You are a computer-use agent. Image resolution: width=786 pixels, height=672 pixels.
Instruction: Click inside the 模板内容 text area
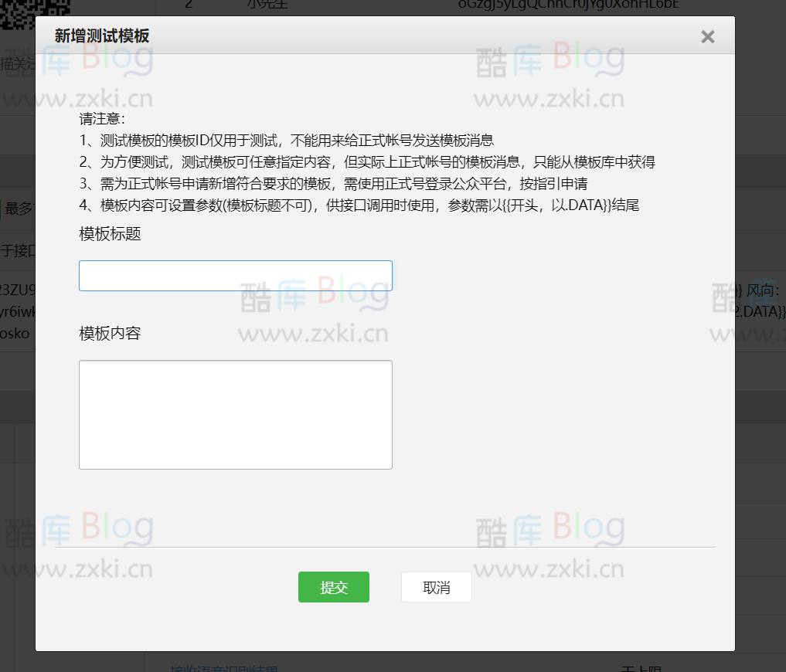tap(235, 413)
